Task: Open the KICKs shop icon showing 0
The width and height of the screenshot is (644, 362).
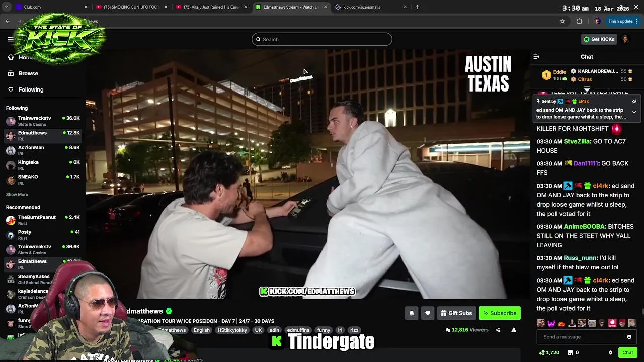Action: (571, 353)
